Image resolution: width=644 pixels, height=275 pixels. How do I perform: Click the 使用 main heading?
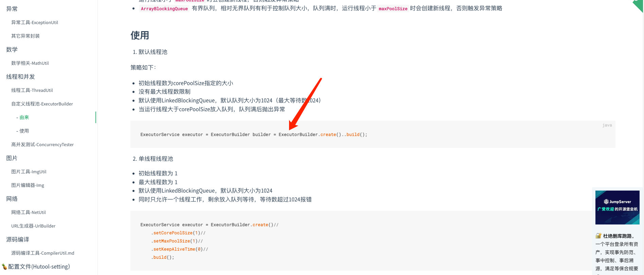coord(140,35)
